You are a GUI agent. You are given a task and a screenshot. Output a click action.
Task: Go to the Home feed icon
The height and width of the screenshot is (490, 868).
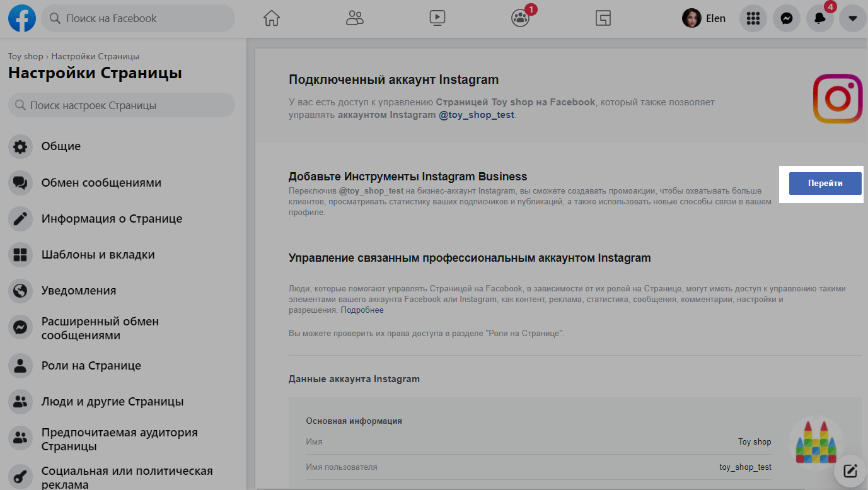click(272, 18)
